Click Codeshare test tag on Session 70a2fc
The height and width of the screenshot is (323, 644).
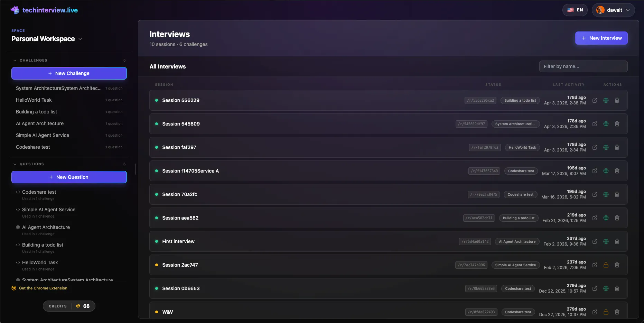coord(520,194)
